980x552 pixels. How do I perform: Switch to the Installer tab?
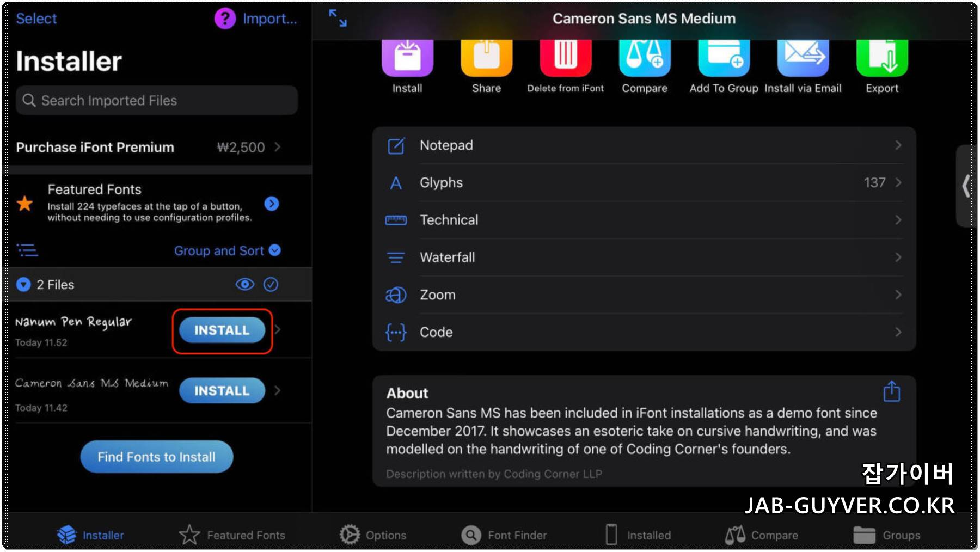[x=90, y=535]
